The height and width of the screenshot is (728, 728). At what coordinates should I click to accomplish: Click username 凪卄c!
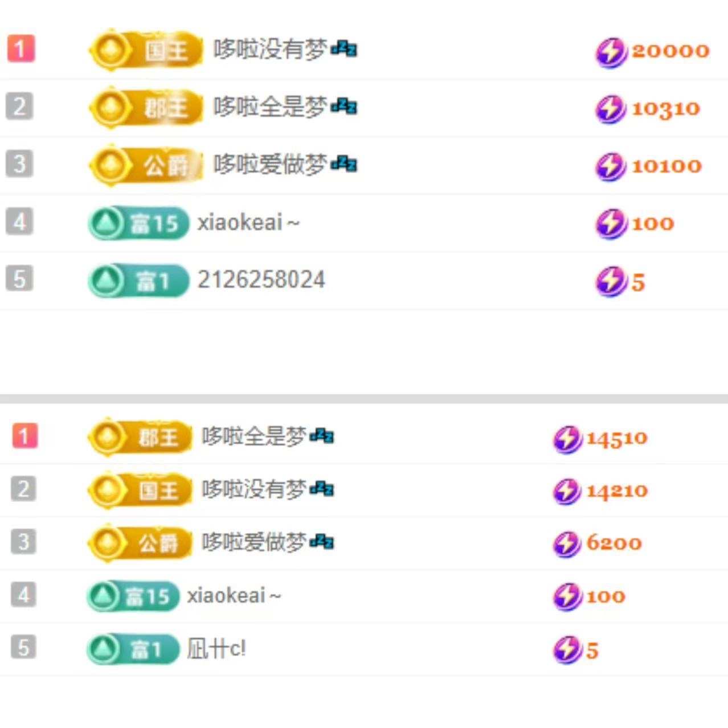(216, 648)
